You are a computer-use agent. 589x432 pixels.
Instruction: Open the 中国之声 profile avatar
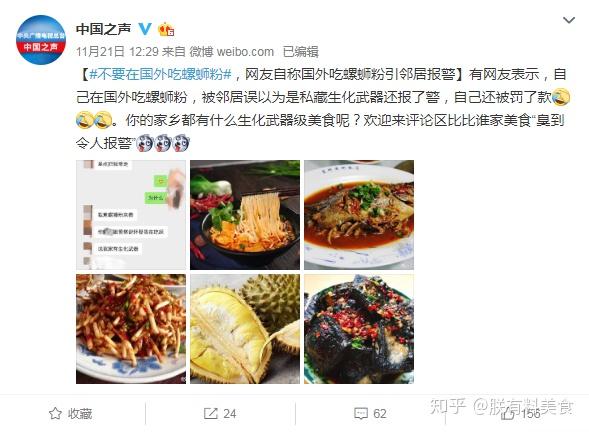[x=41, y=40]
